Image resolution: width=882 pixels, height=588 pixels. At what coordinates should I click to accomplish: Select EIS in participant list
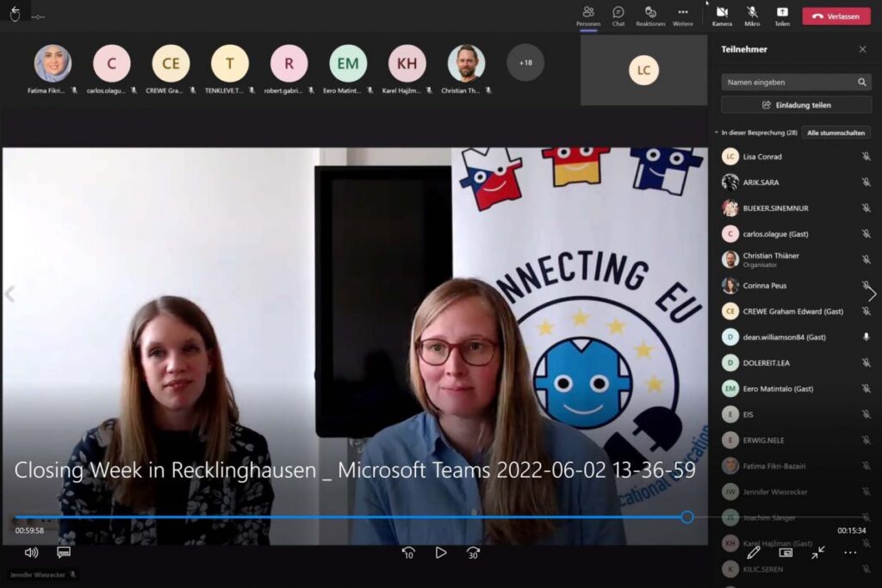[x=796, y=415]
